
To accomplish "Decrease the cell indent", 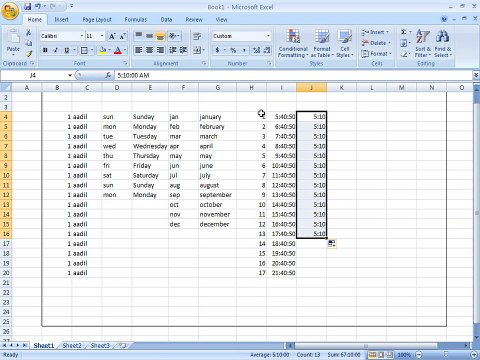I will click(x=173, y=50).
